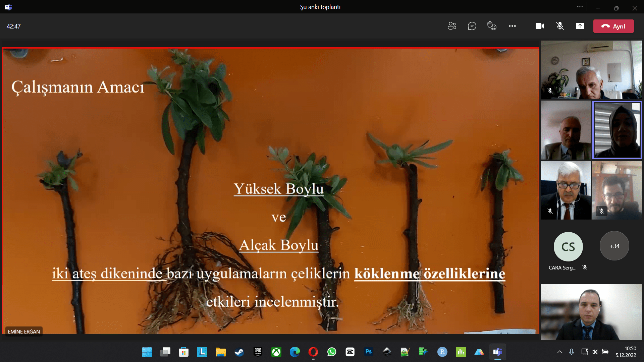Select the highlighted active speaker video tile

point(617,130)
